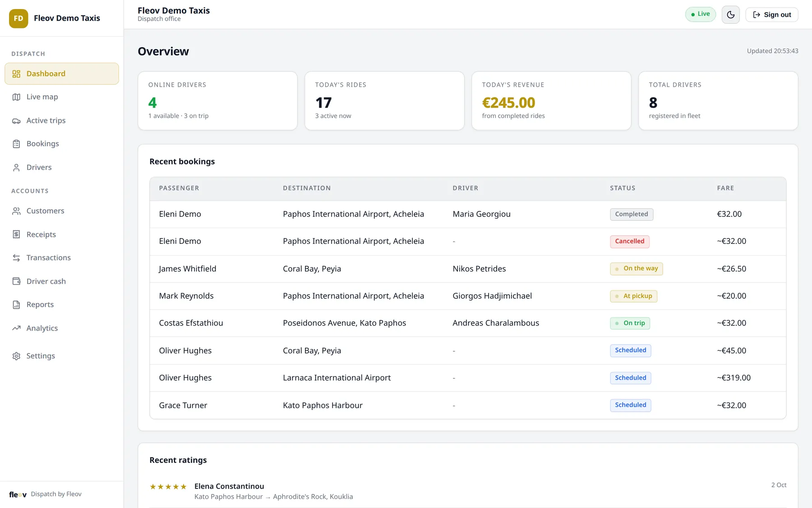
Task: Click the five-star rating icons
Action: tap(168, 487)
